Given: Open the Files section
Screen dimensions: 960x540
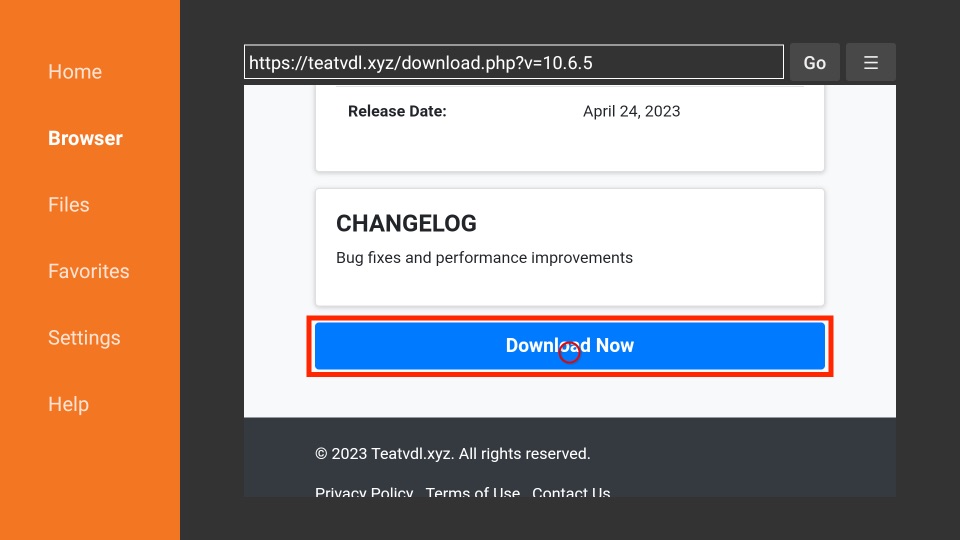Looking at the screenshot, I should pyautogui.click(x=69, y=204).
